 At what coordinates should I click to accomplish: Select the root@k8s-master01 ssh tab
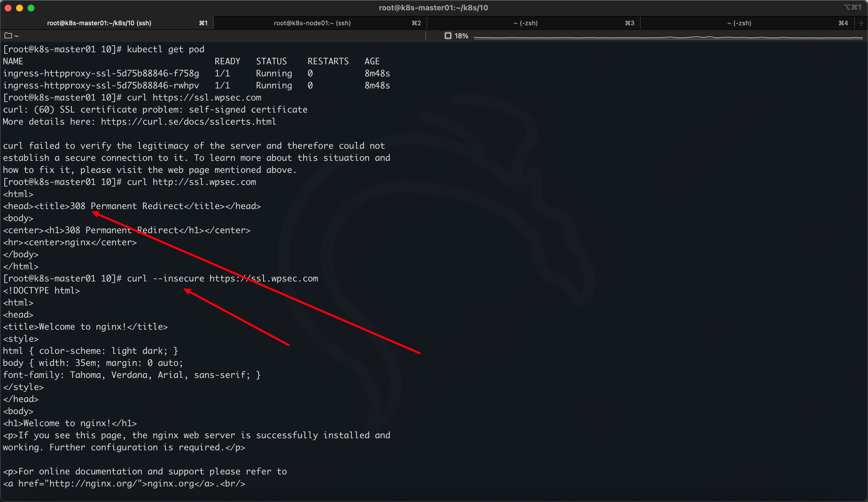(x=99, y=23)
